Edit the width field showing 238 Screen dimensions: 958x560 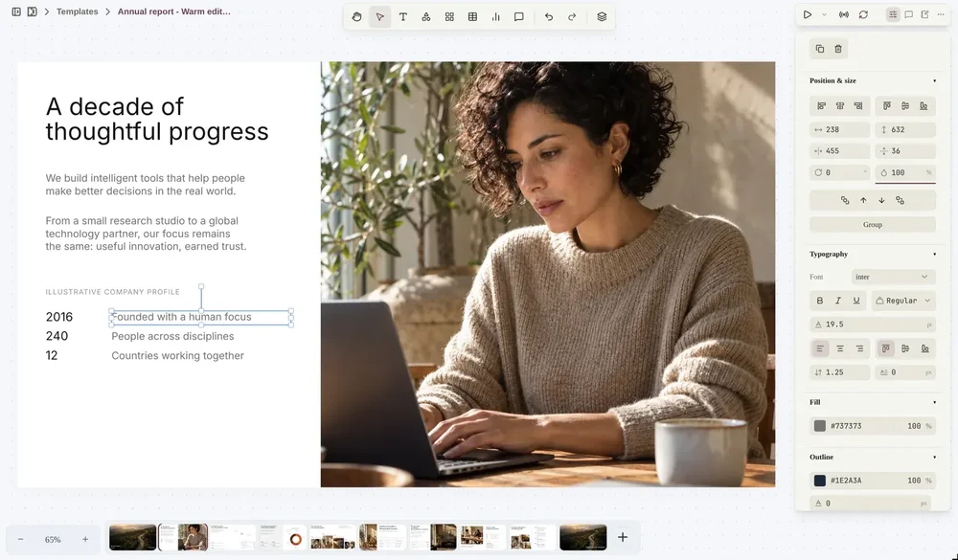click(839, 130)
